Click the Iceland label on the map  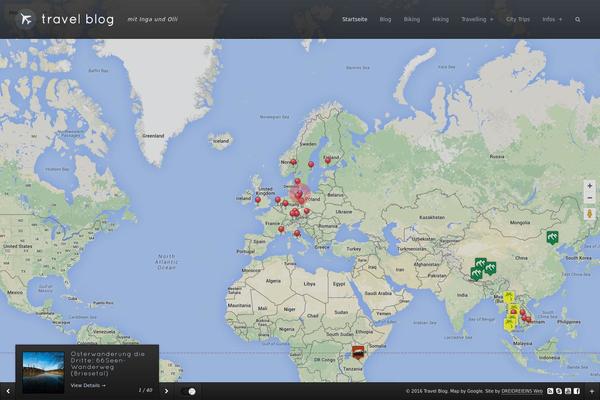tap(221, 141)
